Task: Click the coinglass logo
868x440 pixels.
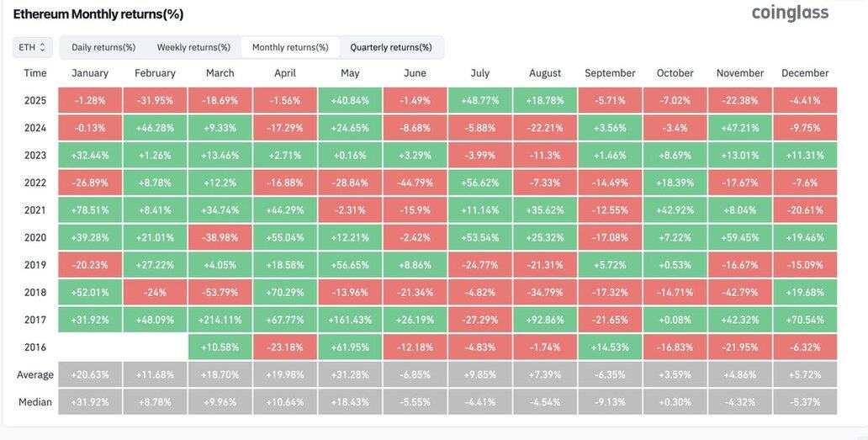Action: pos(790,13)
